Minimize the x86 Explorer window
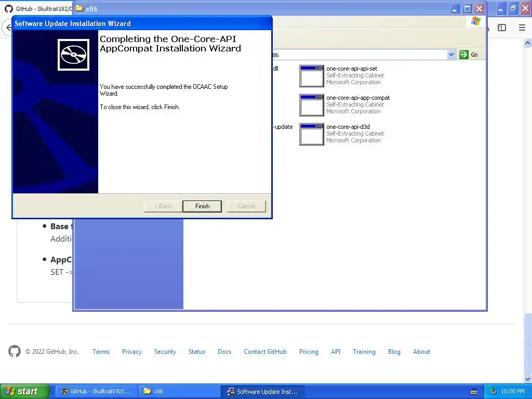The height and width of the screenshot is (399, 532). point(455,9)
